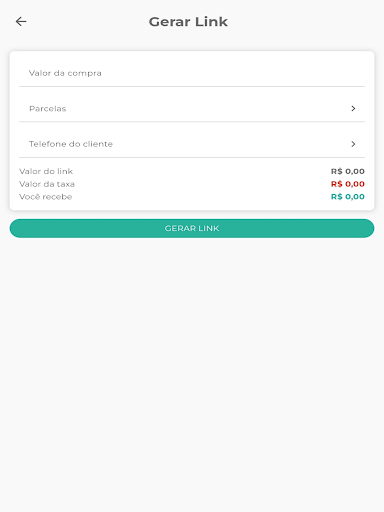Click the underline beneath Valor da compra
The height and width of the screenshot is (512, 384).
click(192, 86)
